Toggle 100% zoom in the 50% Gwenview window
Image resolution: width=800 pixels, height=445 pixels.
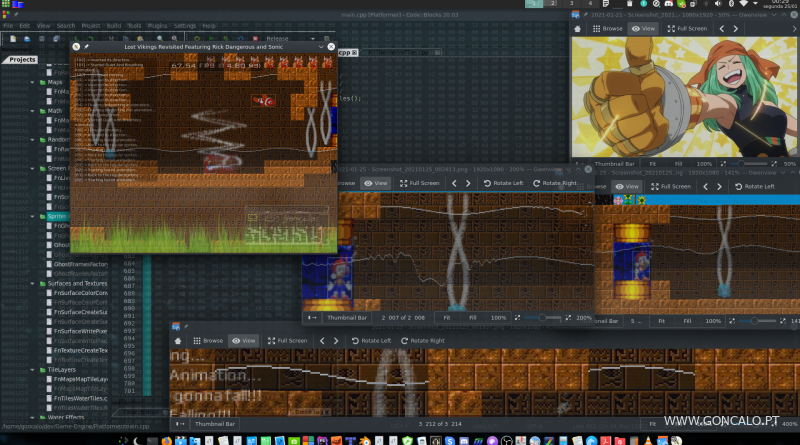point(705,164)
